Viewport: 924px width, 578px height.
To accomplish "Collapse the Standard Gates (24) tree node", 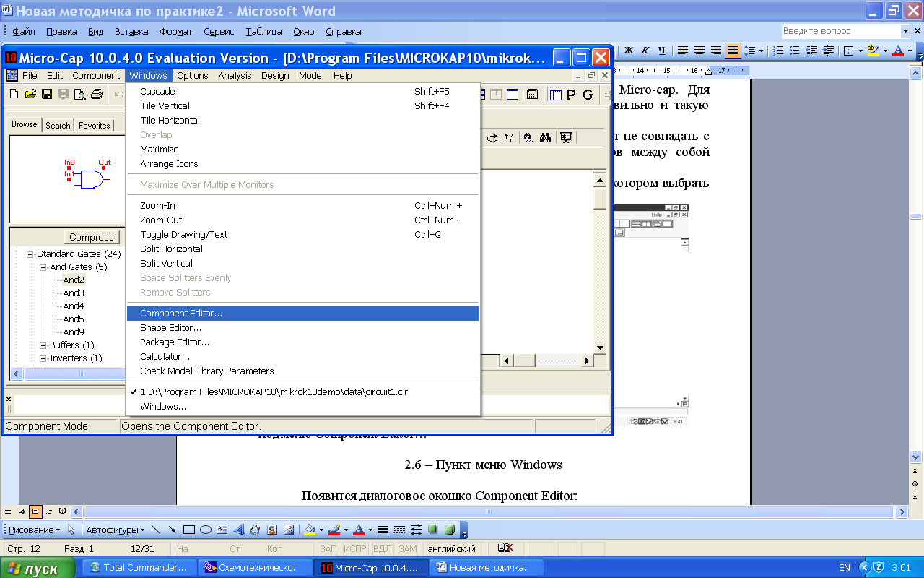I will click(x=30, y=254).
